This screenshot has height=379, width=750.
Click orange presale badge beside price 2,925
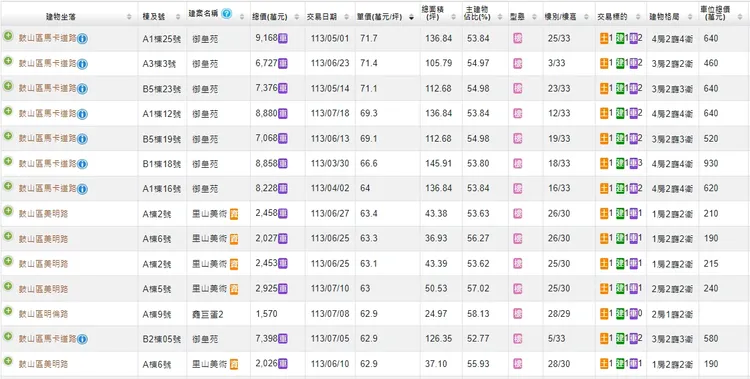pos(234,289)
